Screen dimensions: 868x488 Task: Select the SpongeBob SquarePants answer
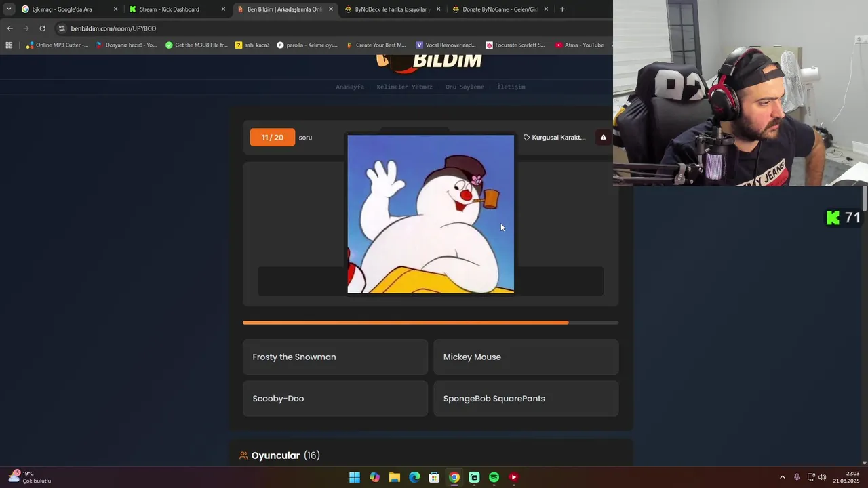[526, 399]
